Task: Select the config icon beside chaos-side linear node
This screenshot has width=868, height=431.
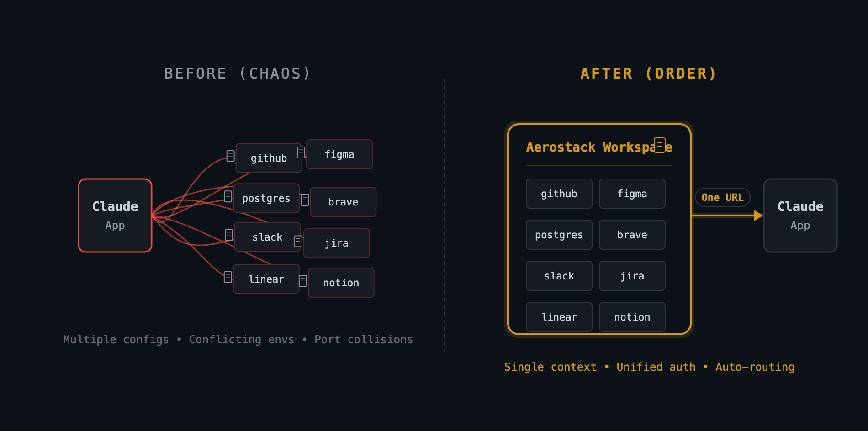Action: coord(228,277)
